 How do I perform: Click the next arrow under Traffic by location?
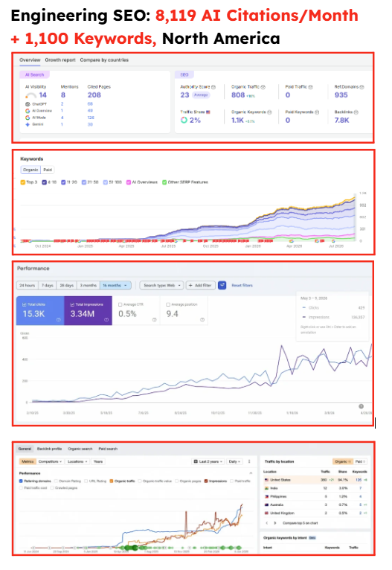(x=275, y=522)
